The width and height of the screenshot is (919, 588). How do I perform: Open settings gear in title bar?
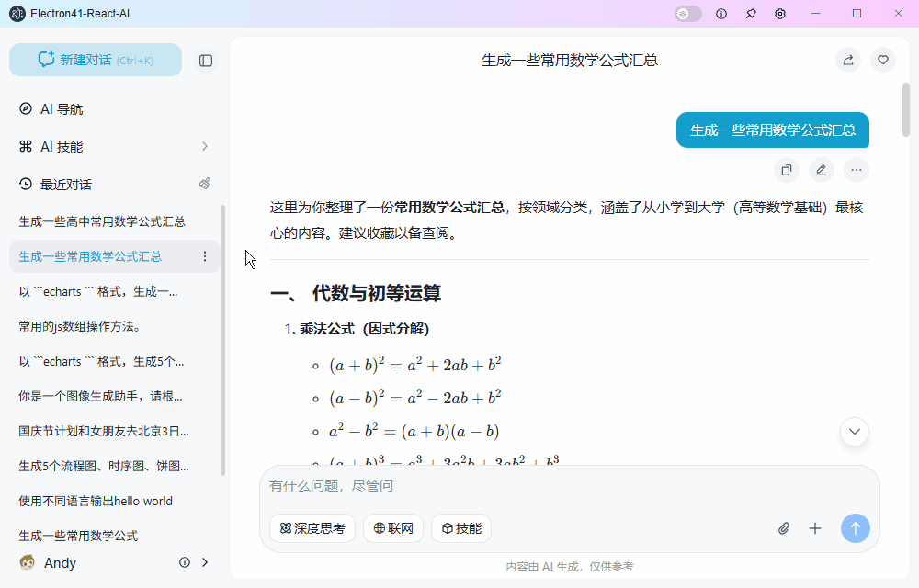coord(780,14)
